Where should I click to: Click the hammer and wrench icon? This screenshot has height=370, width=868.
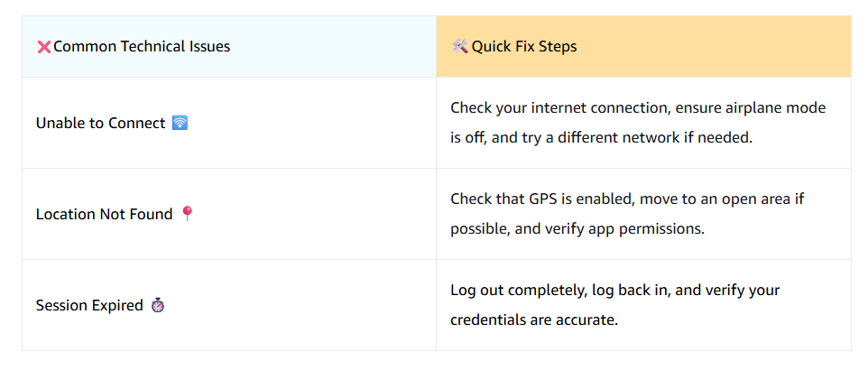[x=459, y=46]
